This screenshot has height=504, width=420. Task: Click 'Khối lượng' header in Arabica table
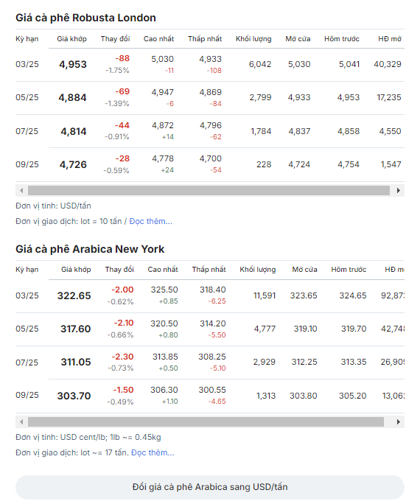pyautogui.click(x=258, y=270)
